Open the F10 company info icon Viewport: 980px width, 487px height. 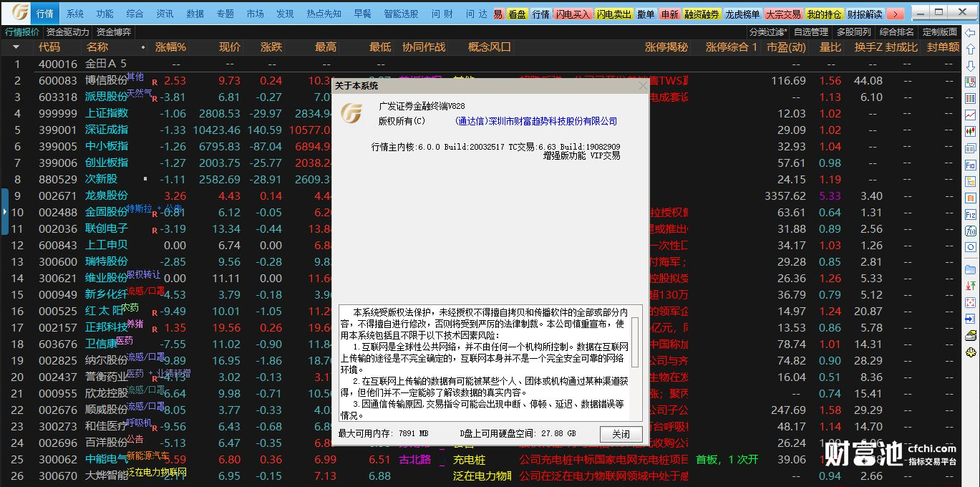click(x=971, y=165)
